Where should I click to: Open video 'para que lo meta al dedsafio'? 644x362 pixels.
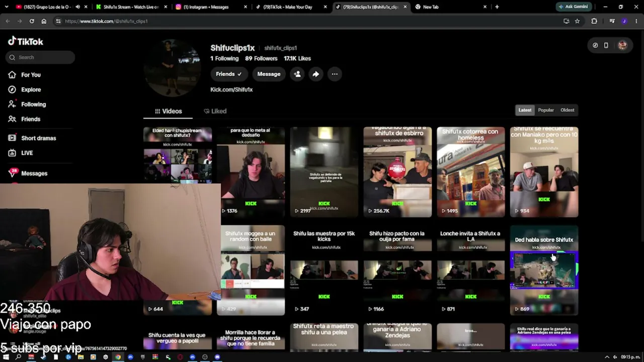click(x=251, y=172)
